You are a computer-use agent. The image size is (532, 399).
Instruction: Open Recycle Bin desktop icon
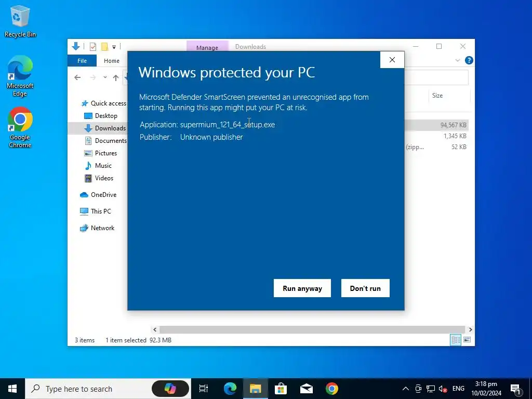[x=20, y=21]
